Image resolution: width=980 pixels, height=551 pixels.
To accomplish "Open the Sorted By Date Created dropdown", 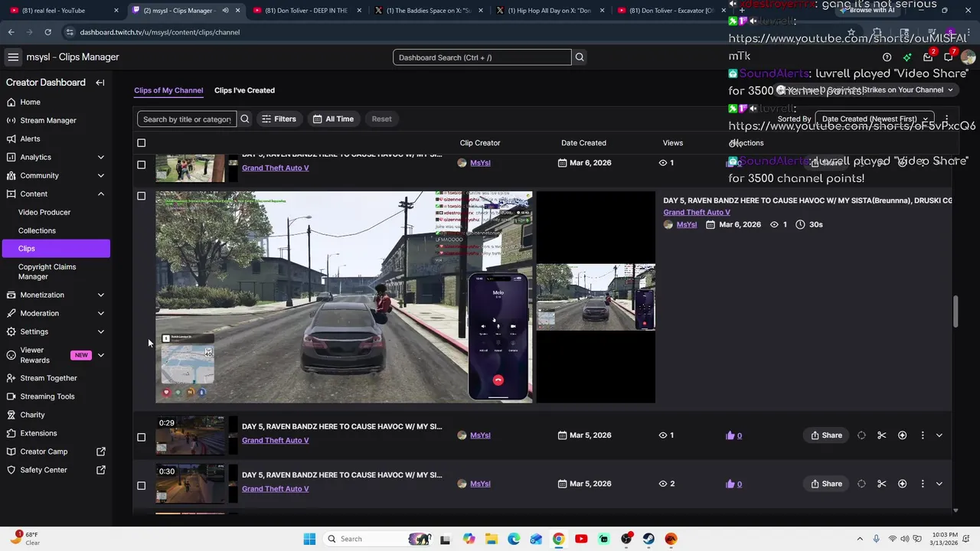I will point(874,119).
